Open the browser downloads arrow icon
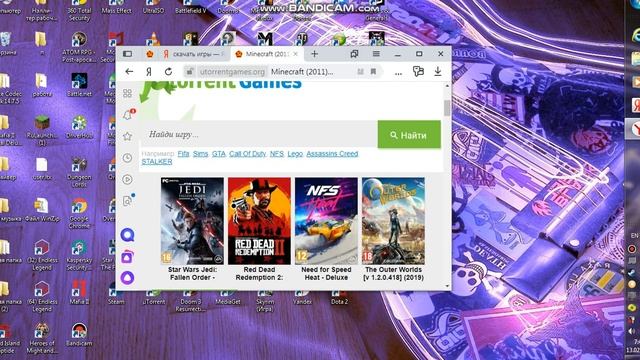 click(x=438, y=71)
